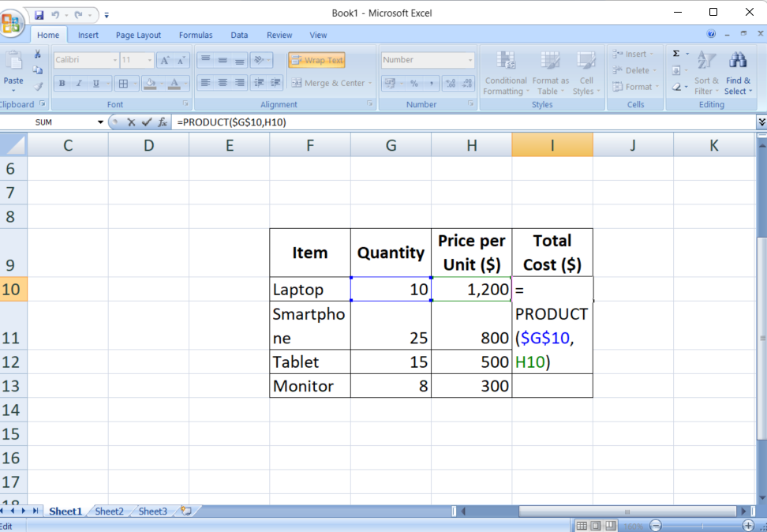This screenshot has width=767, height=532.
Task: Click the Paste clipboard icon
Action: pos(13,62)
